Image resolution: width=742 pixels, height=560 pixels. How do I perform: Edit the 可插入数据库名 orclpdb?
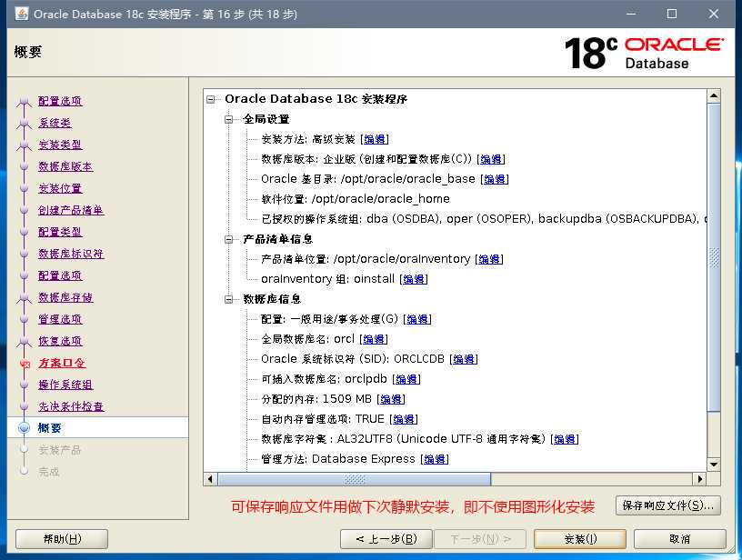tap(406, 379)
